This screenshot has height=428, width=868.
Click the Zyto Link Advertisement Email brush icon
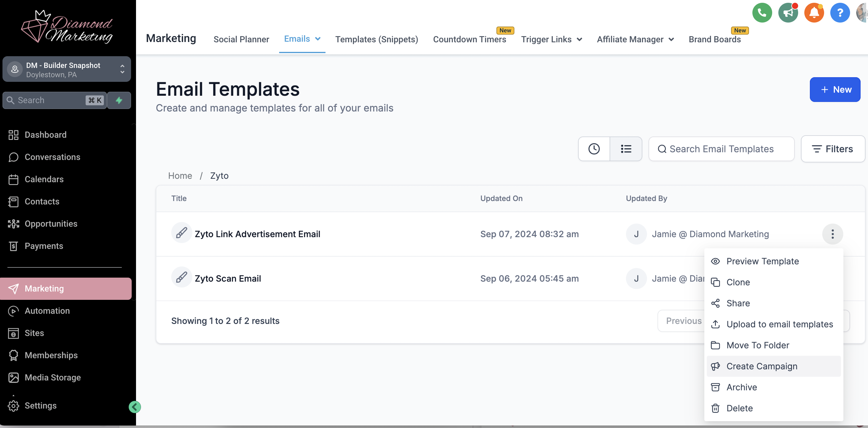[x=181, y=233]
